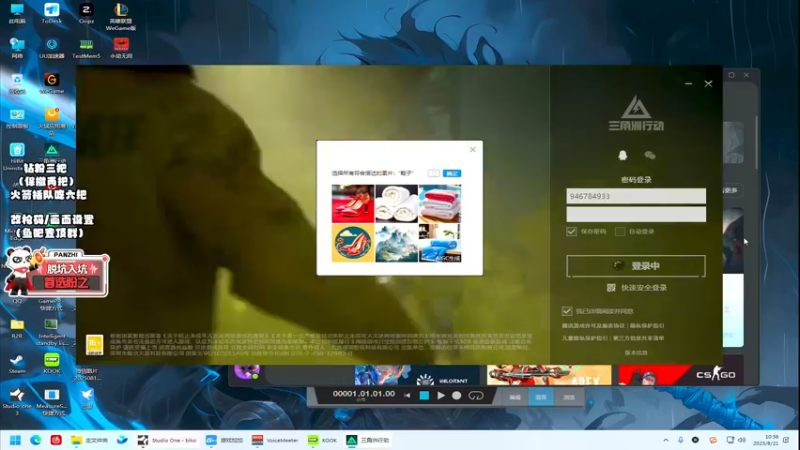800x450 pixels.
Task: Toggle the auto login checkbox
Action: [x=620, y=232]
